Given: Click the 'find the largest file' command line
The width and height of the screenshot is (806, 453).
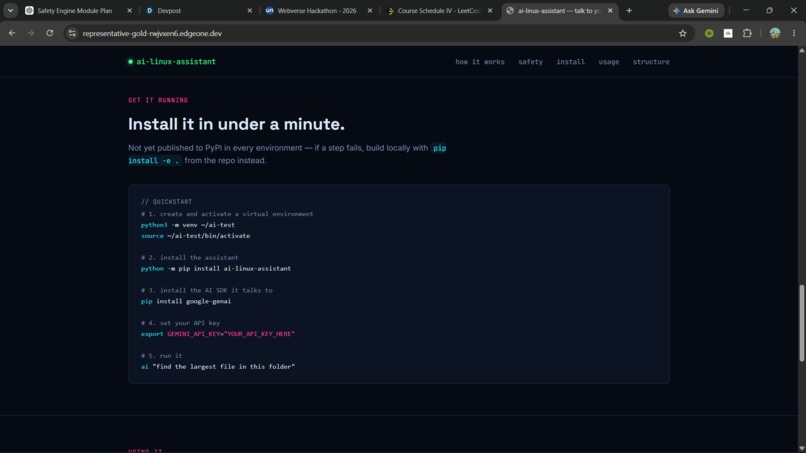Looking at the screenshot, I should pos(218,367).
